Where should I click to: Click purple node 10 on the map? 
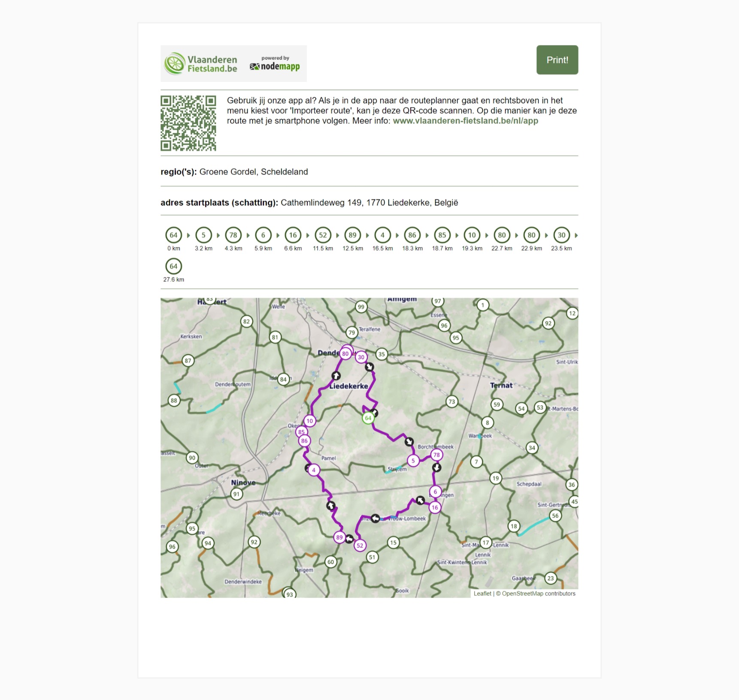point(309,421)
